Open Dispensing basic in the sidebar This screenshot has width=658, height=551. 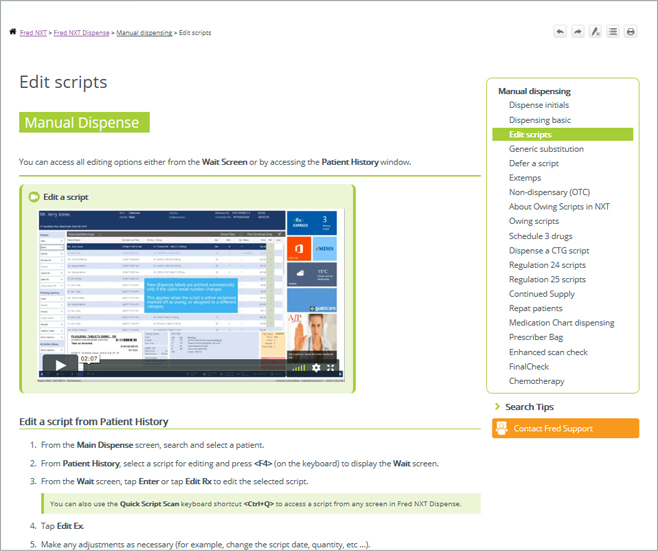click(540, 120)
